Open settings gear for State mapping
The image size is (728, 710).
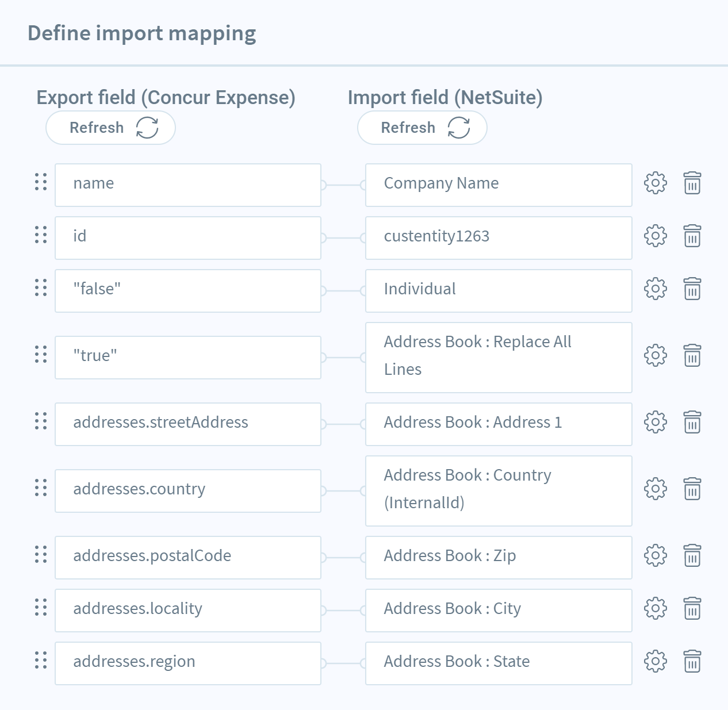point(656,662)
